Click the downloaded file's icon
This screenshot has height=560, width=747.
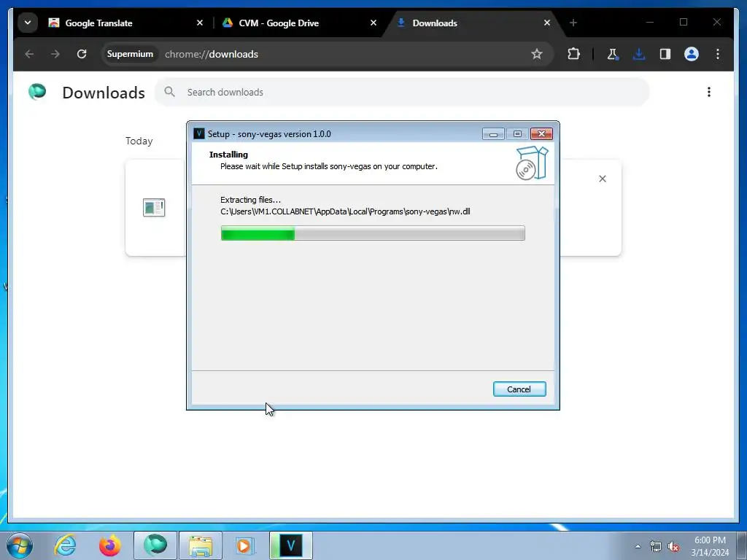click(154, 208)
